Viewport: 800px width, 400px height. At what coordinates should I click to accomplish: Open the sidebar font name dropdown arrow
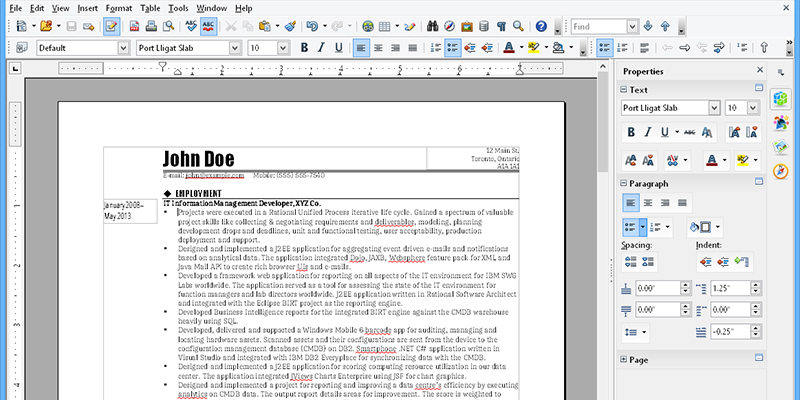(714, 108)
